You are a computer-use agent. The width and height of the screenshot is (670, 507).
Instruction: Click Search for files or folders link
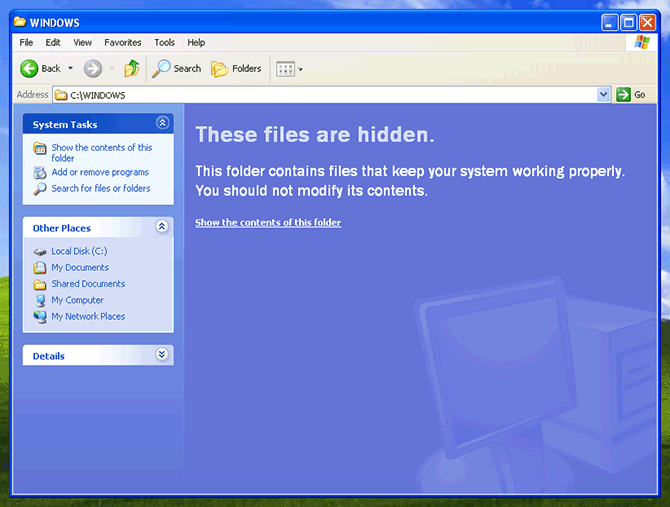(x=101, y=188)
